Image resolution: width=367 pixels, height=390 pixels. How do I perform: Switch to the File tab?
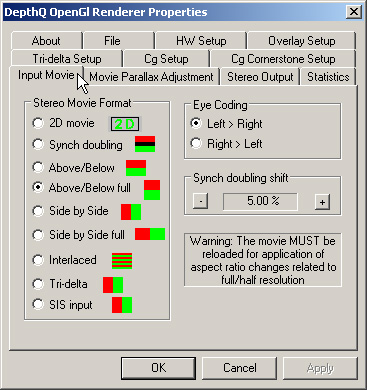coord(119,41)
